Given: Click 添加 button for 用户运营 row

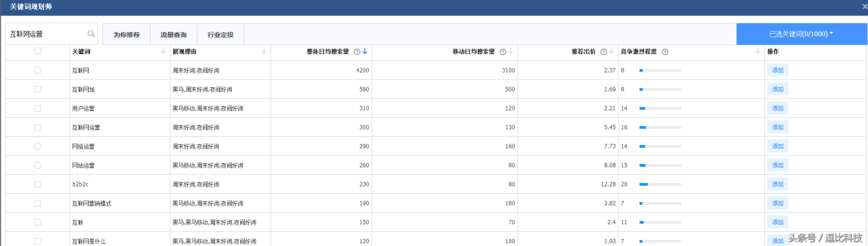Looking at the screenshot, I should tap(778, 108).
